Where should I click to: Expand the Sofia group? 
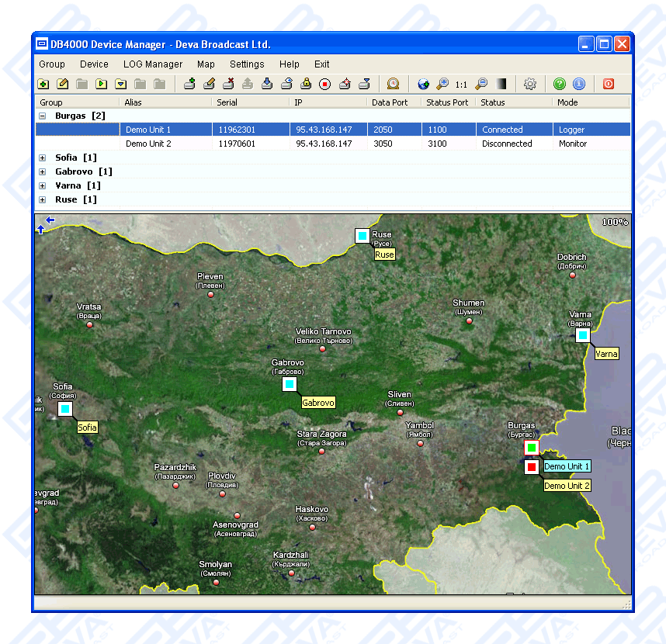pos(42,158)
